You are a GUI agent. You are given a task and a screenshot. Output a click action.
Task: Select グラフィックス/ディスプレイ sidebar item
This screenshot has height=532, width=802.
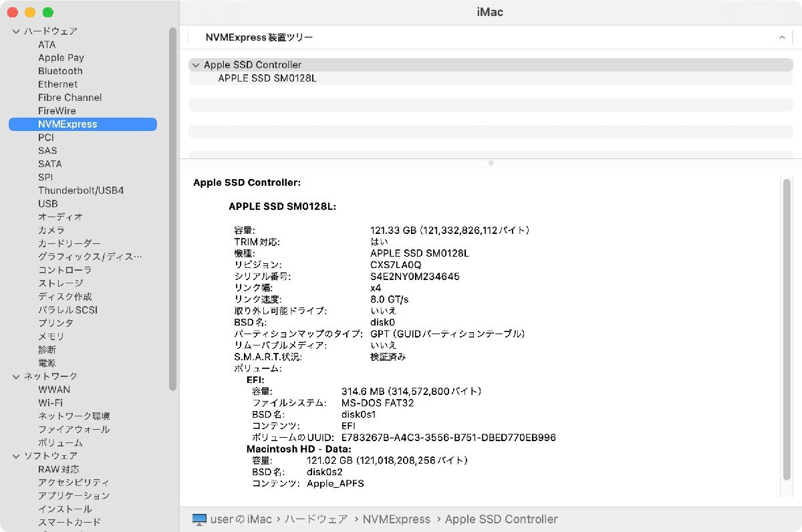click(x=90, y=257)
